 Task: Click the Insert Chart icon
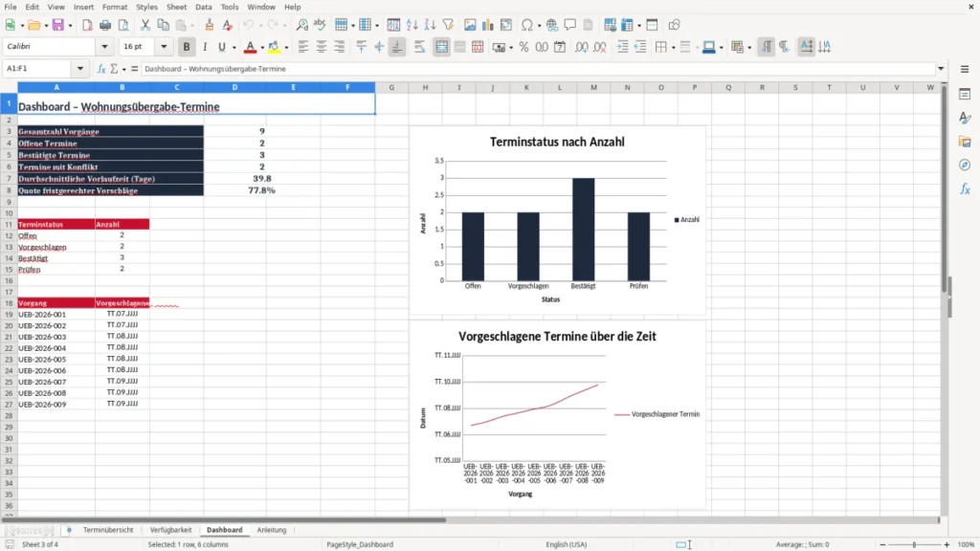pyautogui.click(x=488, y=25)
